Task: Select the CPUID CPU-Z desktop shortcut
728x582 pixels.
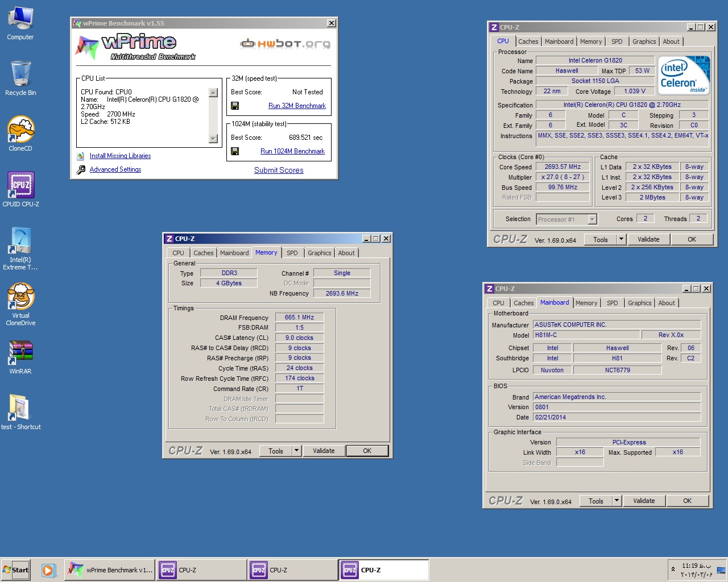Action: pyautogui.click(x=20, y=190)
